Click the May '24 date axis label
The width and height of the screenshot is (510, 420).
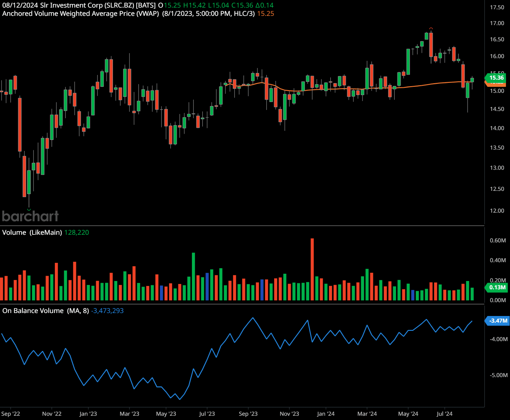coord(408,414)
